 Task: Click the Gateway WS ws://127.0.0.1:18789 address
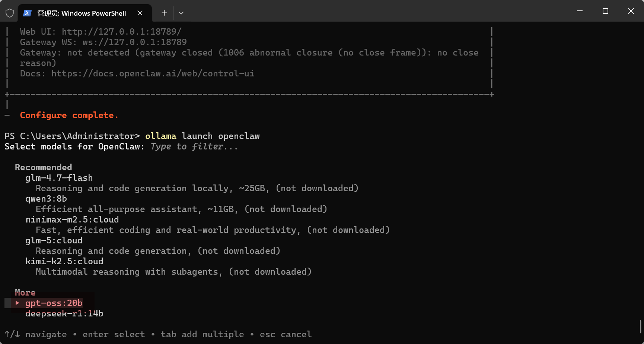coord(135,42)
